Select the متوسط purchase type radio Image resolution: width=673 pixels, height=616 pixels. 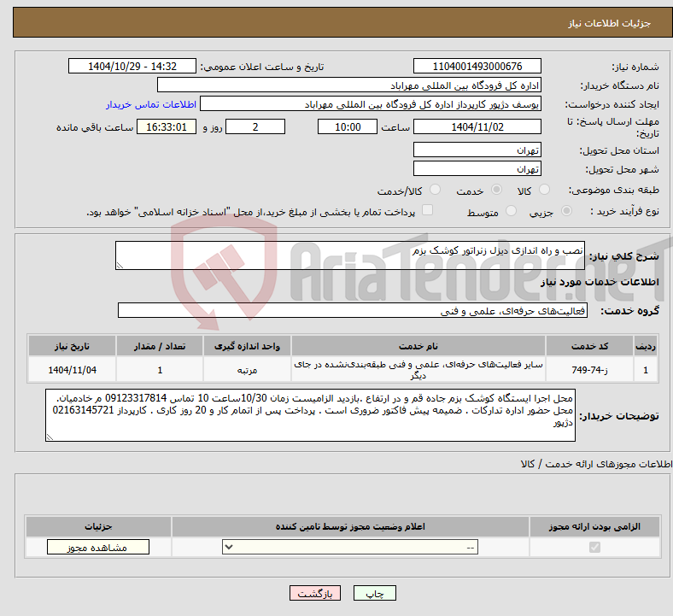pos(511,210)
